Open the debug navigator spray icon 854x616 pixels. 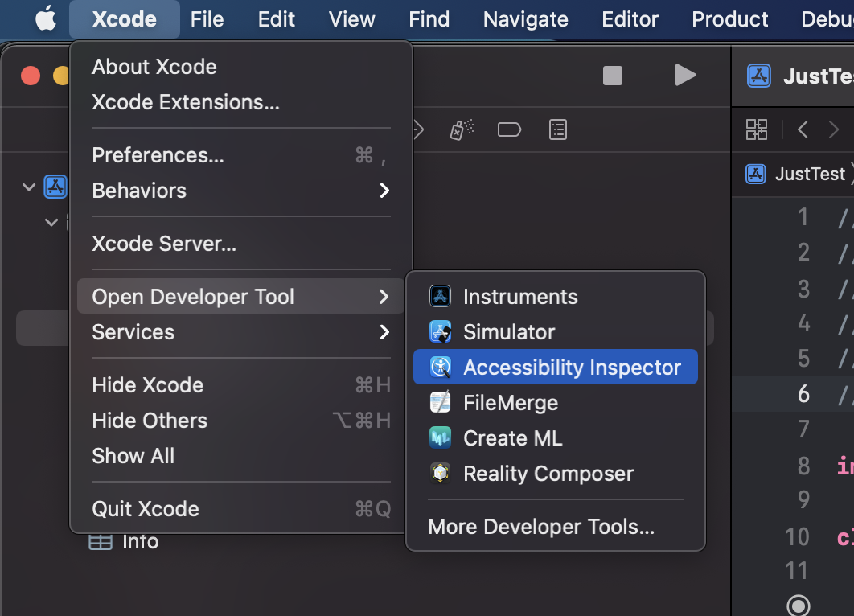pyautogui.click(x=462, y=129)
